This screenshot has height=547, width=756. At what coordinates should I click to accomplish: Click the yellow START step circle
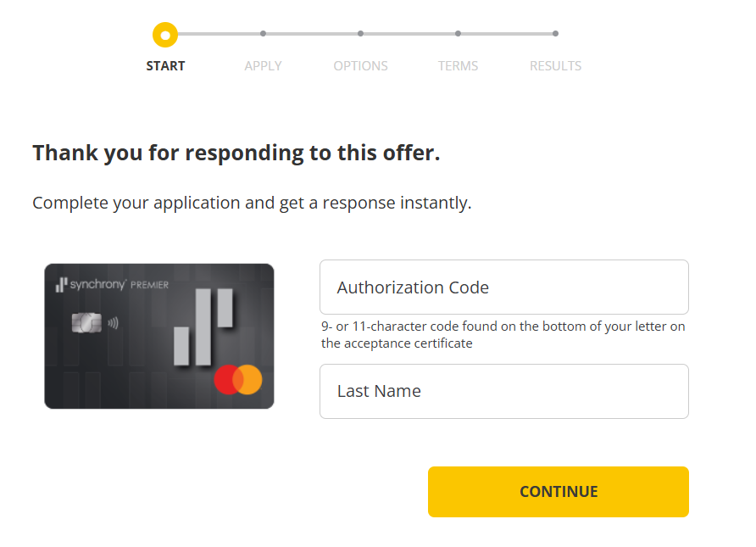click(x=165, y=35)
